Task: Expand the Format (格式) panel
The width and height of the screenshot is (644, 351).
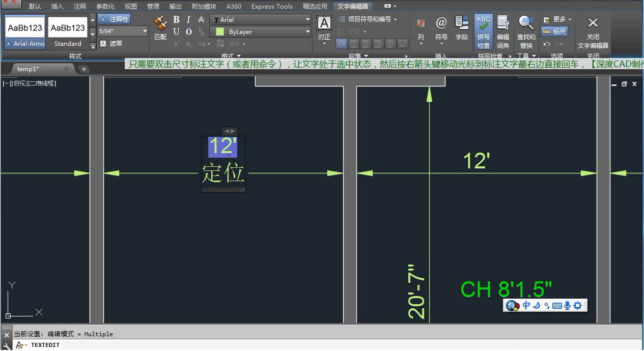Action: 231,56
